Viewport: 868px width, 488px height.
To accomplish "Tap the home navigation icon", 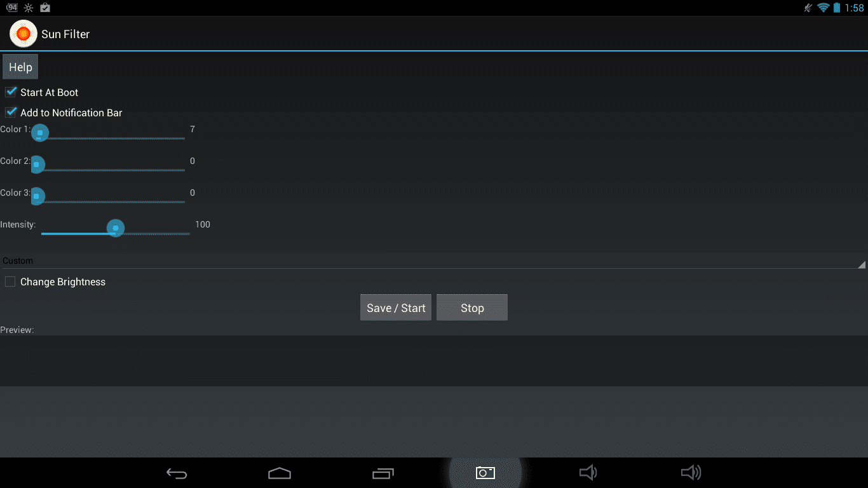I will click(280, 473).
